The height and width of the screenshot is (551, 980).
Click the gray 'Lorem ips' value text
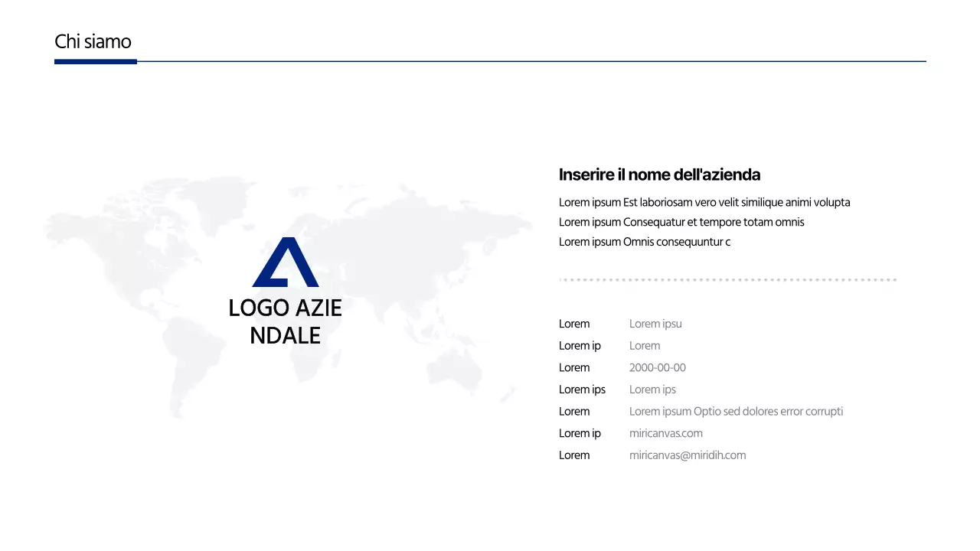pos(652,390)
